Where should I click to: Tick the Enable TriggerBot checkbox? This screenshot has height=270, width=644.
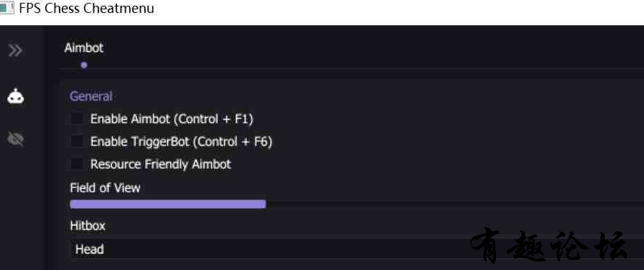[77, 141]
